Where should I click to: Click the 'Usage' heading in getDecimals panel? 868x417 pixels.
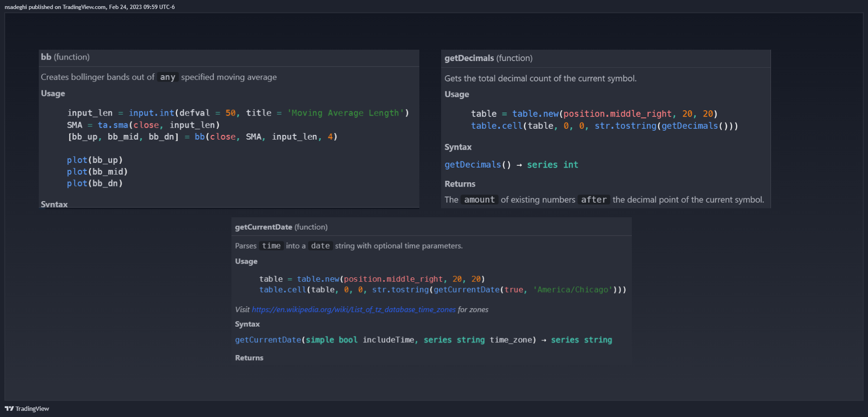(457, 94)
